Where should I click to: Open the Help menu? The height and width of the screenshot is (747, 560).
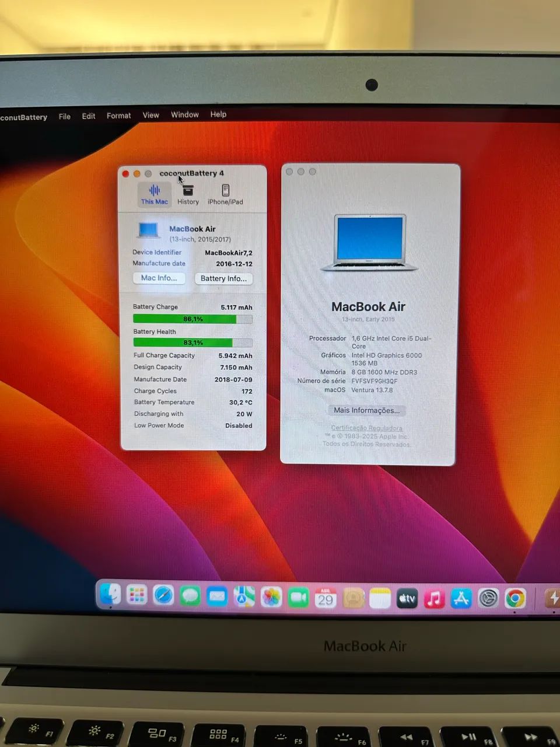pos(218,114)
